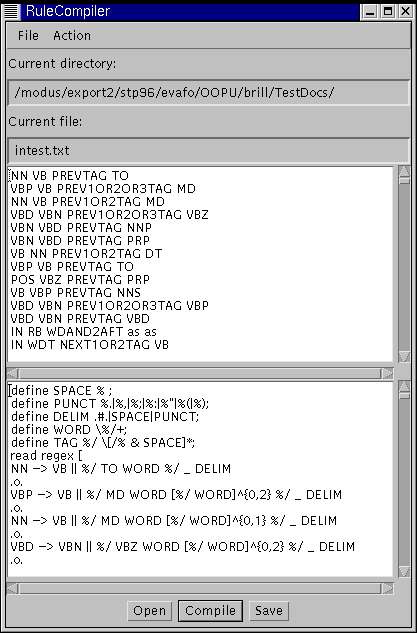The height and width of the screenshot is (633, 417).
Task: Click the Current file field showing intest.txt
Action: (x=208, y=150)
